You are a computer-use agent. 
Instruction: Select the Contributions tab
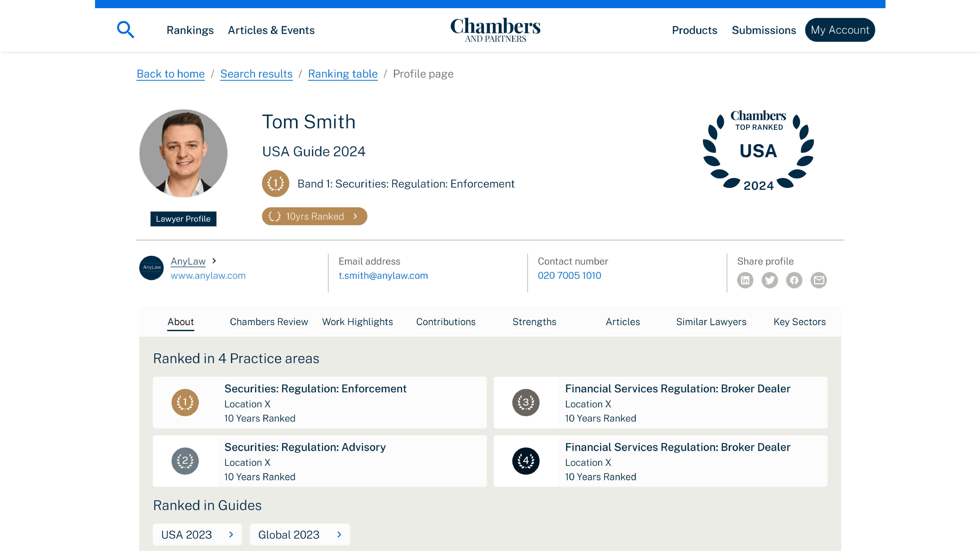[x=446, y=322]
